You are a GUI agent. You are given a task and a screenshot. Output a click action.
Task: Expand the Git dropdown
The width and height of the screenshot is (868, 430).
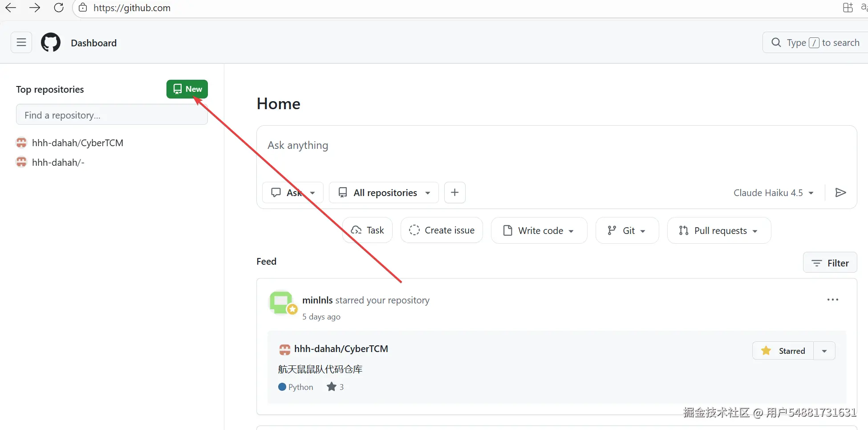[x=627, y=230]
